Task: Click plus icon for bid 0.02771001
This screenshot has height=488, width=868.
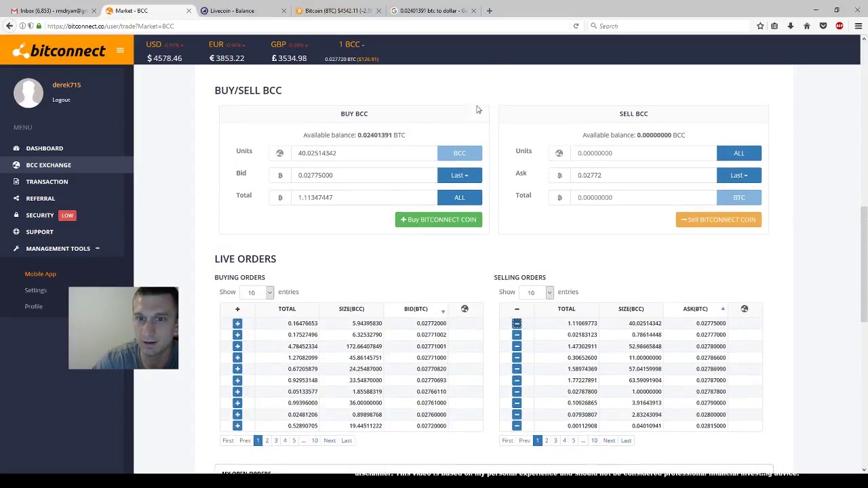Action: 237,346
